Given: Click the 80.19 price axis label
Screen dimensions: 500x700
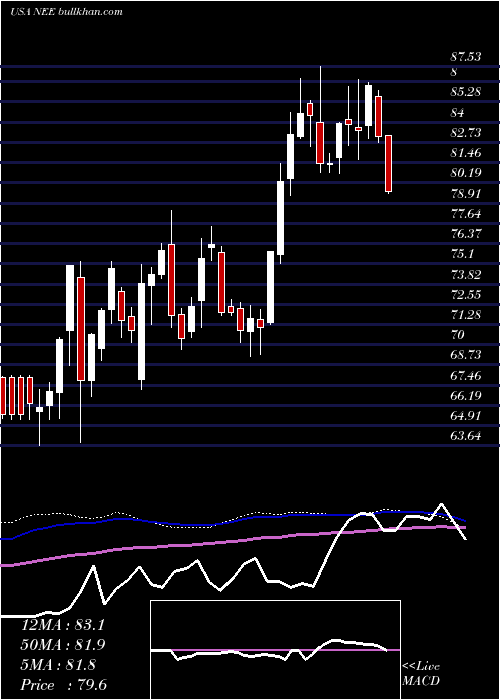Looking at the screenshot, I should (x=467, y=173).
